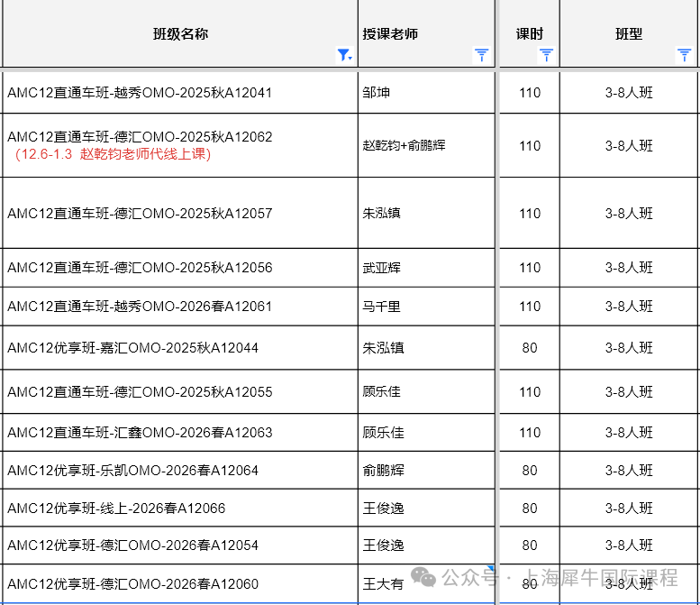
Task: Select the 班型 column header label
Action: point(629,34)
